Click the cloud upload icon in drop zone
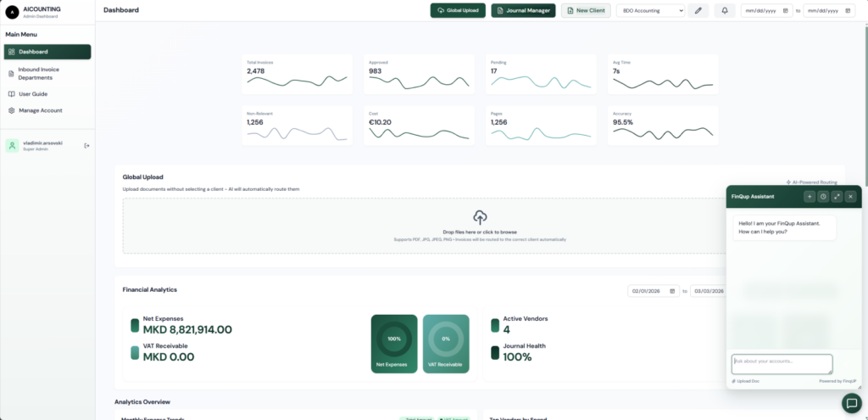The width and height of the screenshot is (868, 420). point(480,217)
